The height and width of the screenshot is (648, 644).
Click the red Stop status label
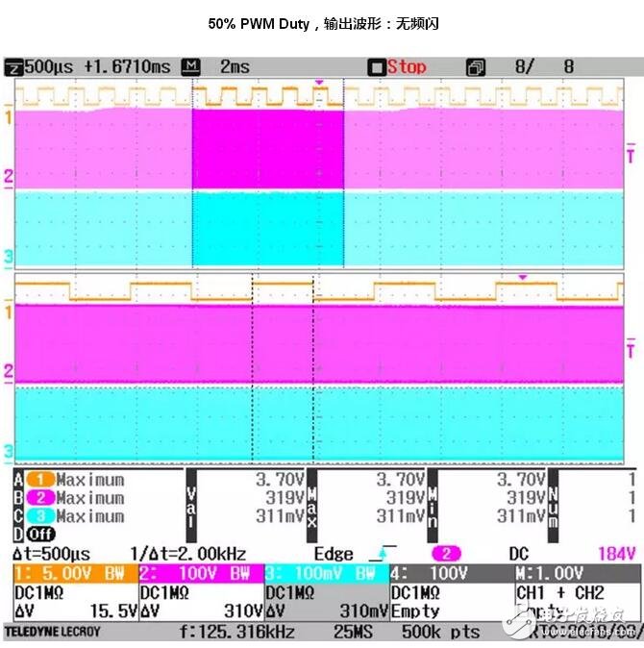(x=407, y=67)
